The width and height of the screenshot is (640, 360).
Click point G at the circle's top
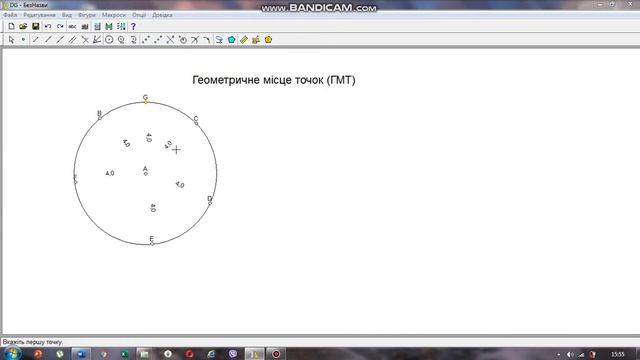coord(146,102)
